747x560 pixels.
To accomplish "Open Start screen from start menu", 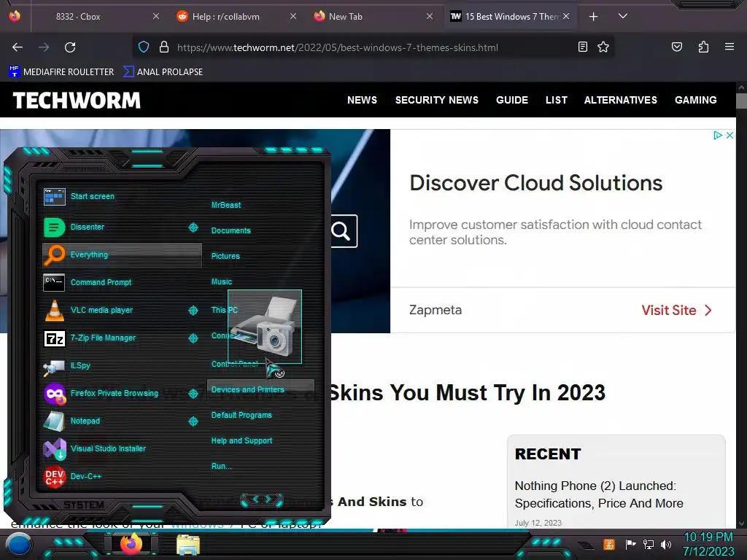I will pos(122,196).
